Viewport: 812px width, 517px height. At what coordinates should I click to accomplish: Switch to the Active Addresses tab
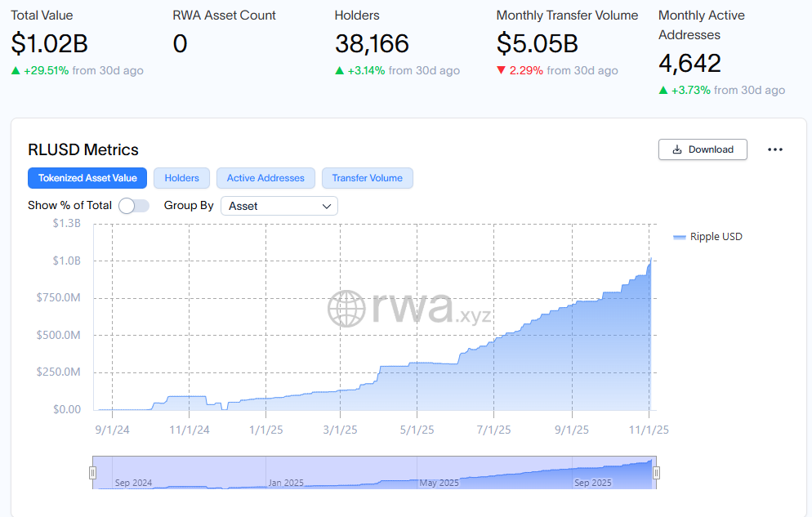pos(265,178)
